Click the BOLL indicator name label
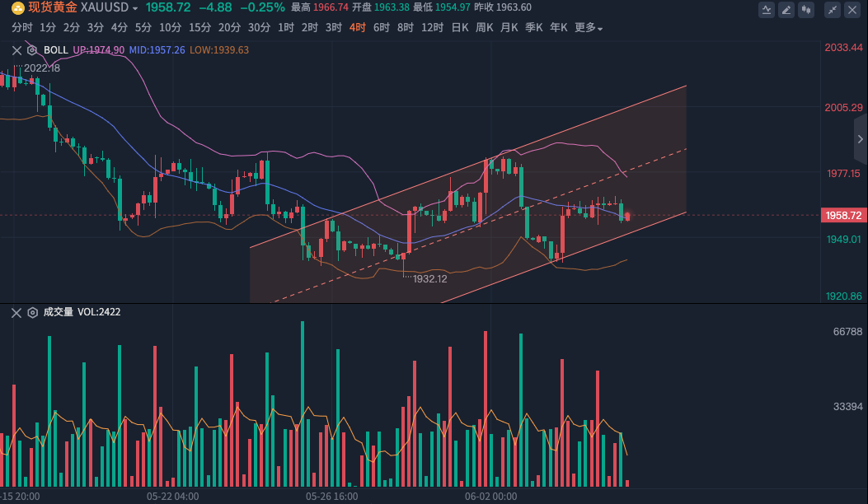 [x=56, y=50]
